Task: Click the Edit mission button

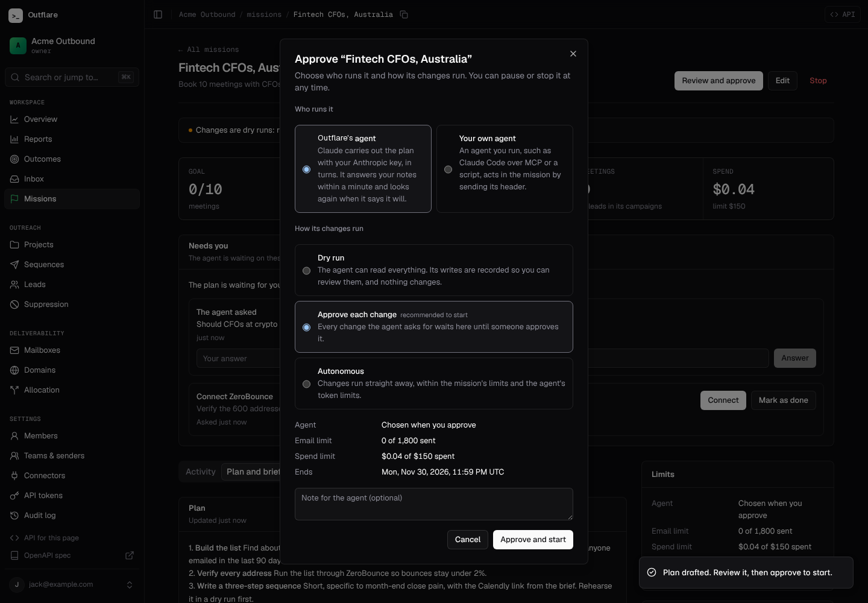Action: (782, 81)
